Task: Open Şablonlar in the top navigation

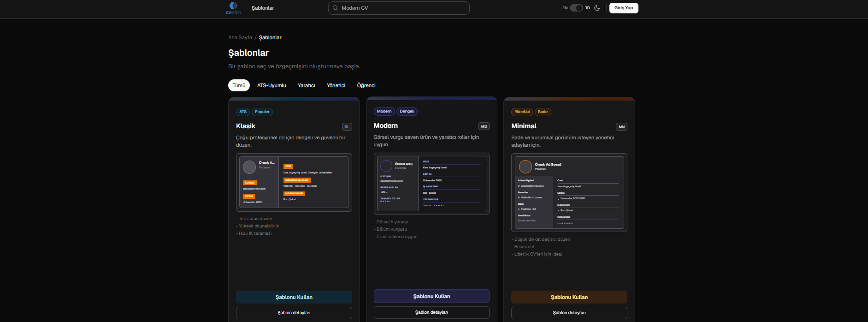Action: coord(263,8)
